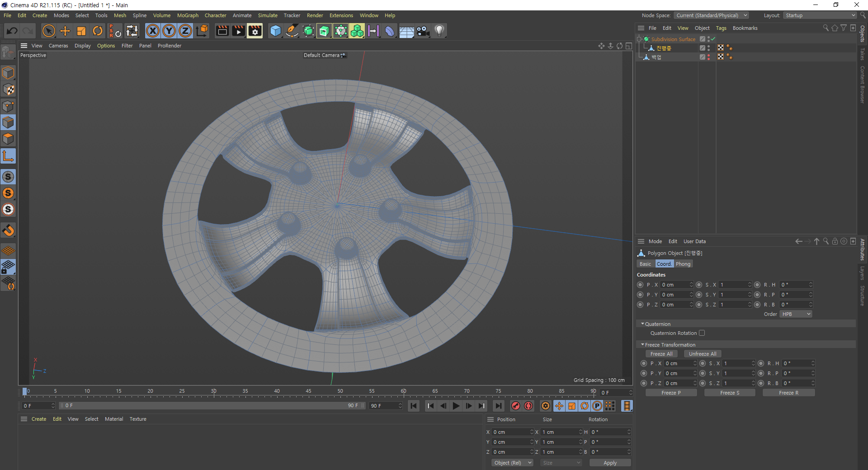Select the Move tool
This screenshot has width=868, height=470.
(x=65, y=31)
